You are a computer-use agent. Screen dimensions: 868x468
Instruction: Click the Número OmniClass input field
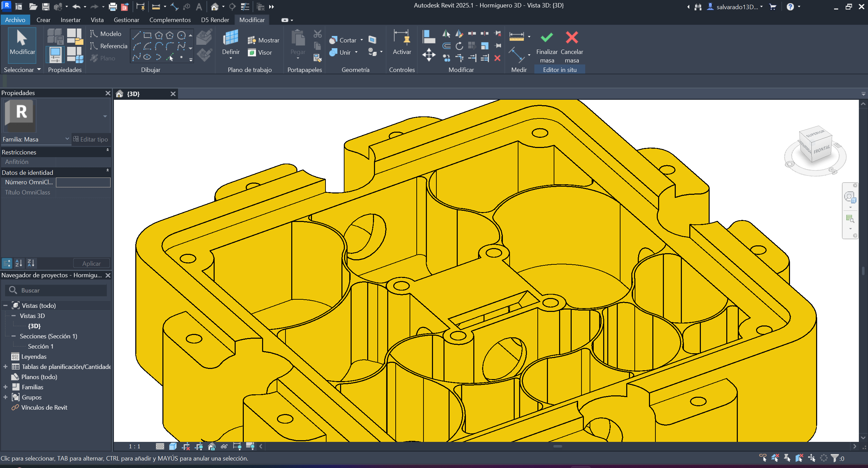point(83,182)
